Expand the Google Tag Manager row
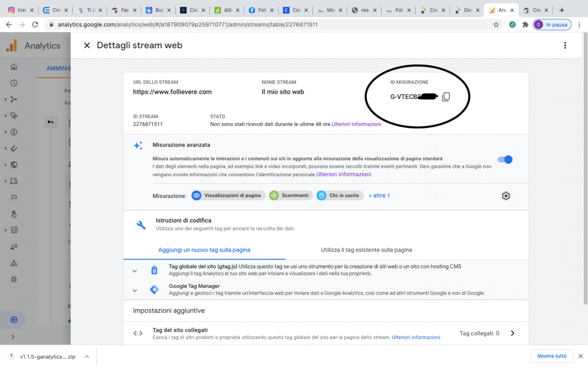Screen dimensions: 588x368 click(135, 290)
